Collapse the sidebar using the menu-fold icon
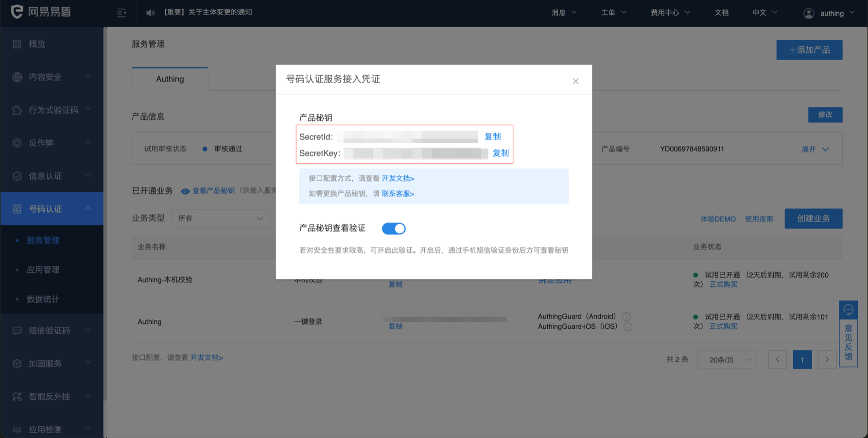 click(x=122, y=13)
